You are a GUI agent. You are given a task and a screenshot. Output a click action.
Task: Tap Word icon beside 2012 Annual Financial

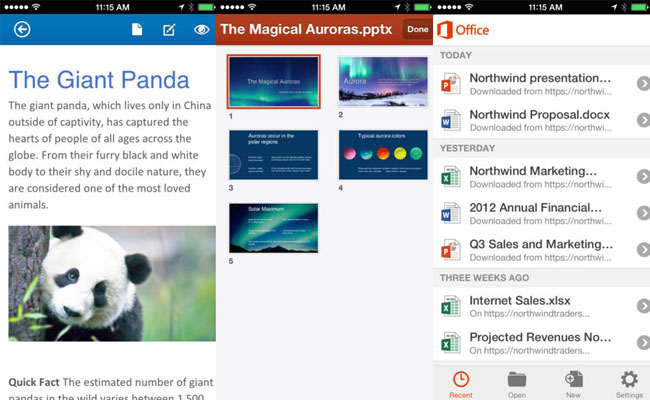[x=451, y=213]
